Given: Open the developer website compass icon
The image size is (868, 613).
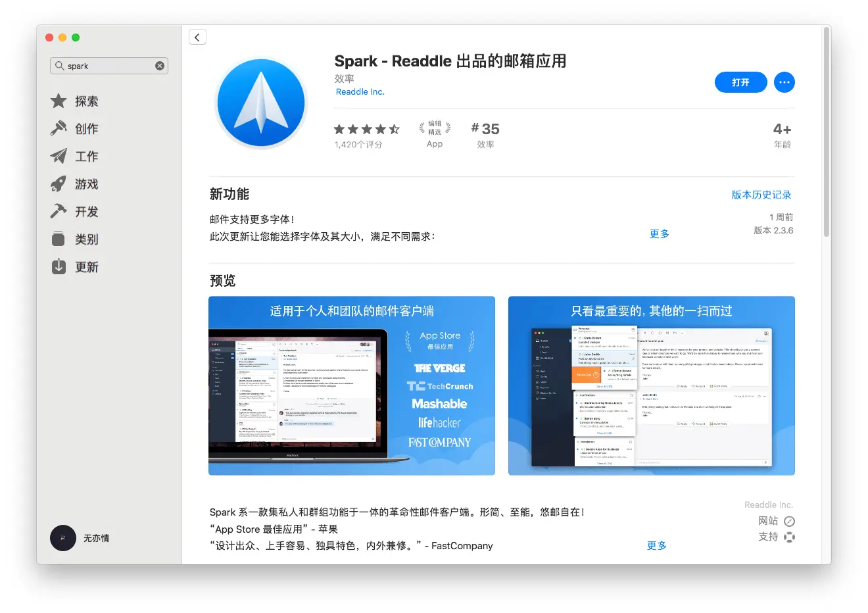Looking at the screenshot, I should point(789,520).
